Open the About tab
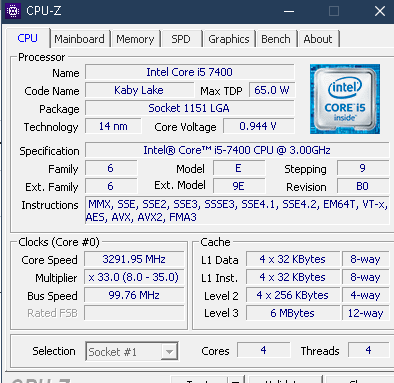 pos(318,39)
